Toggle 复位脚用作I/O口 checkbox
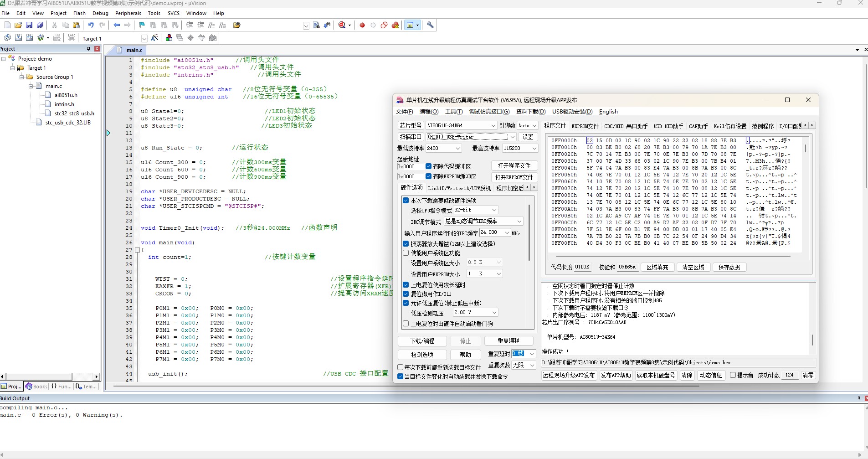This screenshot has width=868, height=459. [x=406, y=294]
